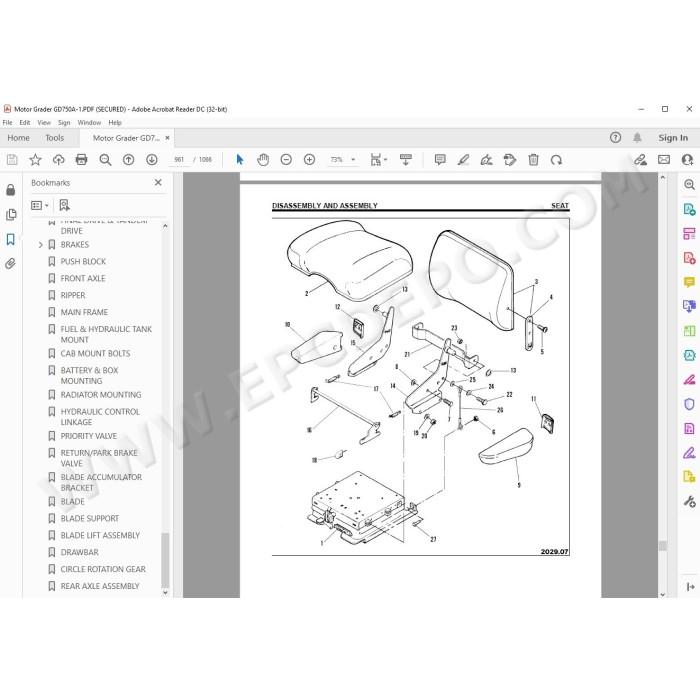The height and width of the screenshot is (700, 700).
Task: Open the RIPPER bookmark
Action: pyautogui.click(x=73, y=295)
